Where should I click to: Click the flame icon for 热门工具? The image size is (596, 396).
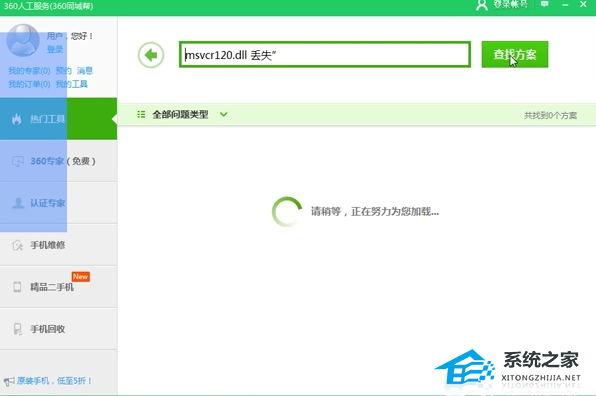[x=16, y=119]
